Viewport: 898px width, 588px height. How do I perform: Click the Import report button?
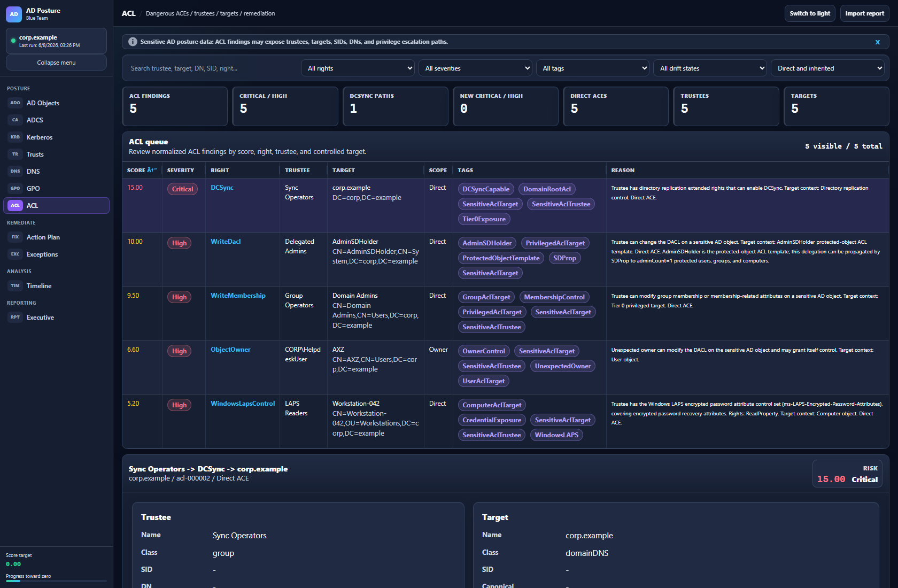point(864,13)
